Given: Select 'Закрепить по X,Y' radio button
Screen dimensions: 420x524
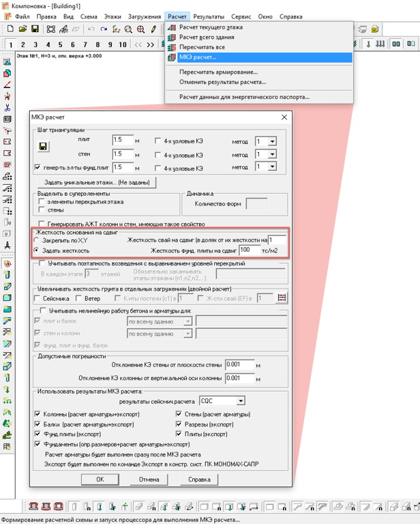Looking at the screenshot, I should pyautogui.click(x=37, y=241).
